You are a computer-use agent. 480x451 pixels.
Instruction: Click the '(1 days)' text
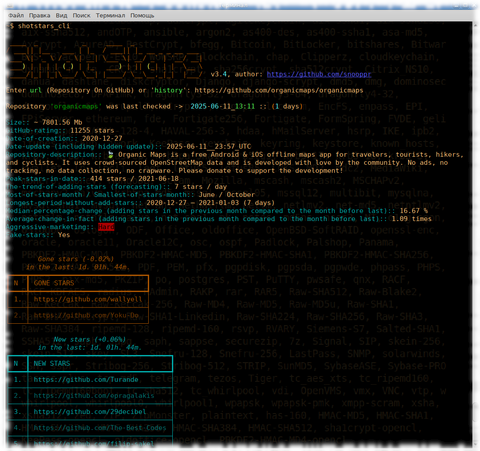point(287,106)
